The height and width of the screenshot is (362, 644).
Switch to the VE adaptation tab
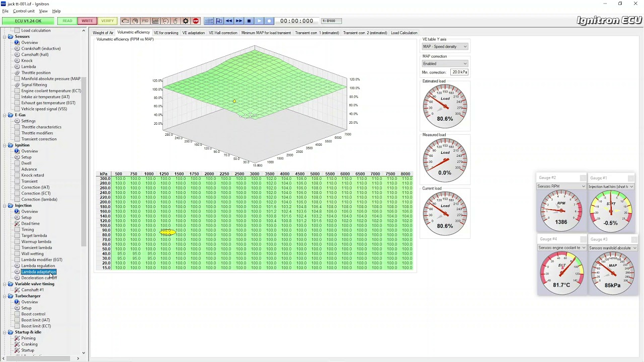193,33
